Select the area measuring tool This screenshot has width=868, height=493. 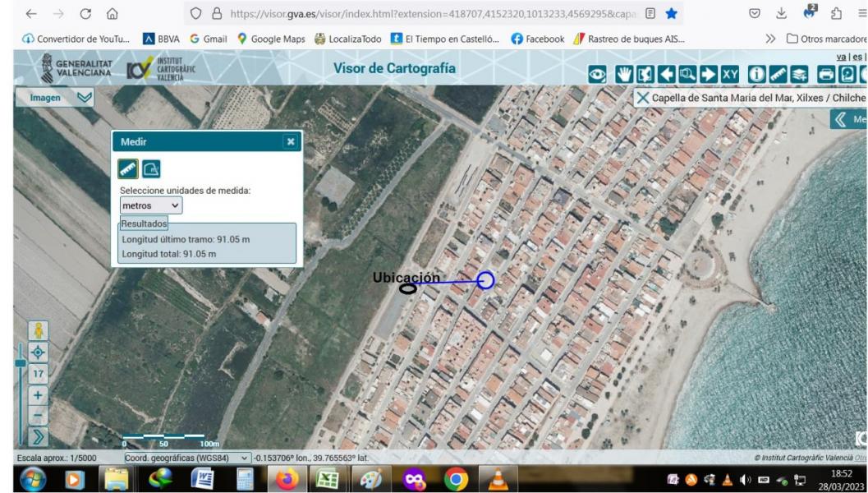coord(151,168)
